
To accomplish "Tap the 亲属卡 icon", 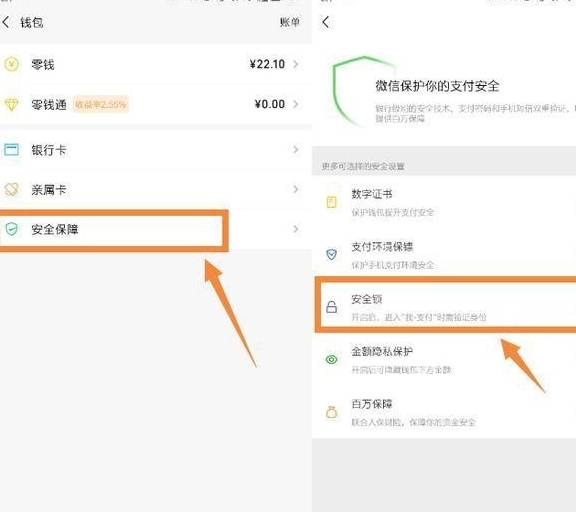I will point(11,190).
